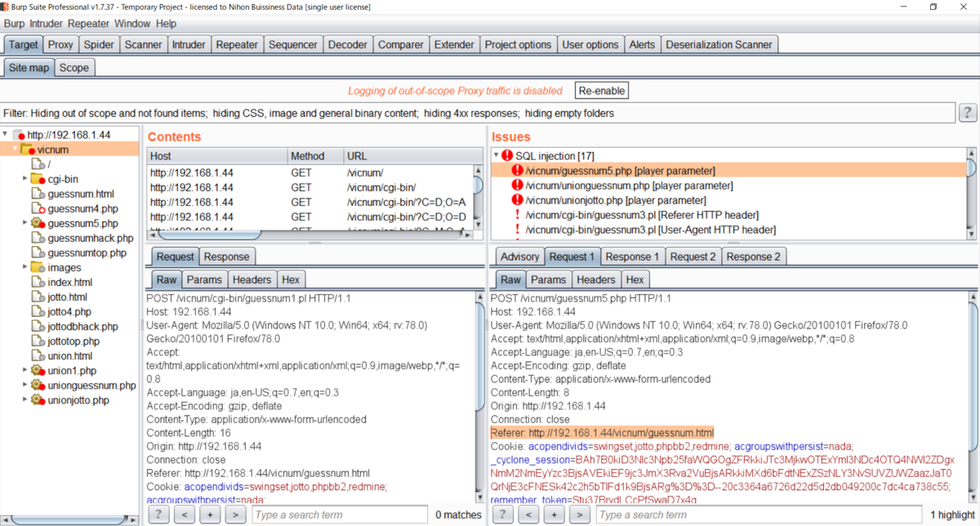Click the red icon of unionguessnum.php issue

click(x=517, y=185)
